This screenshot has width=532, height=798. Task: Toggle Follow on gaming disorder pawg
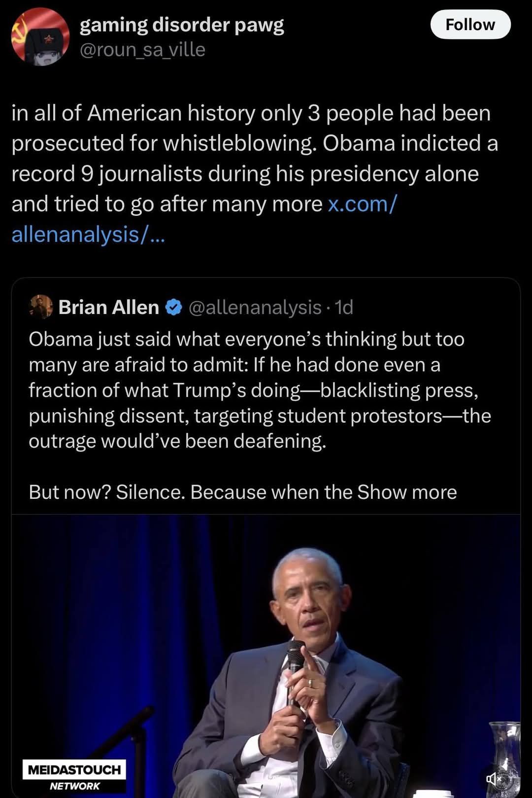coord(470,24)
